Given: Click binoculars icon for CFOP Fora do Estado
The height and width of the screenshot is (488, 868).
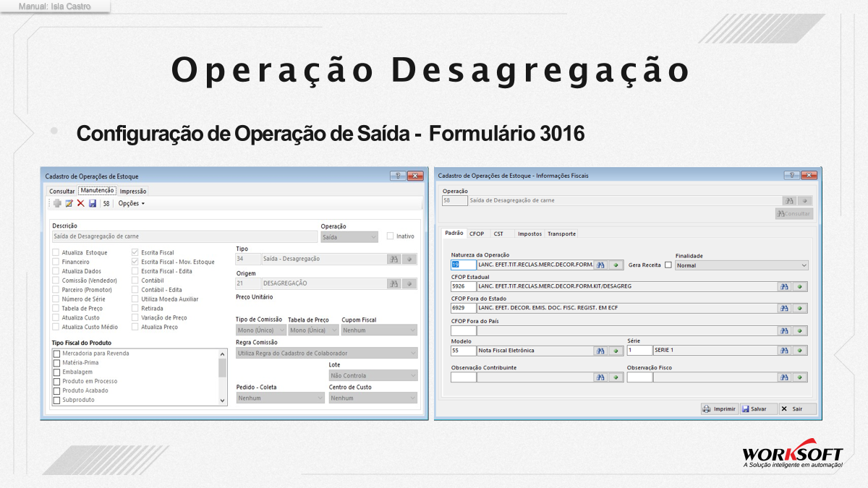Looking at the screenshot, I should point(784,308).
